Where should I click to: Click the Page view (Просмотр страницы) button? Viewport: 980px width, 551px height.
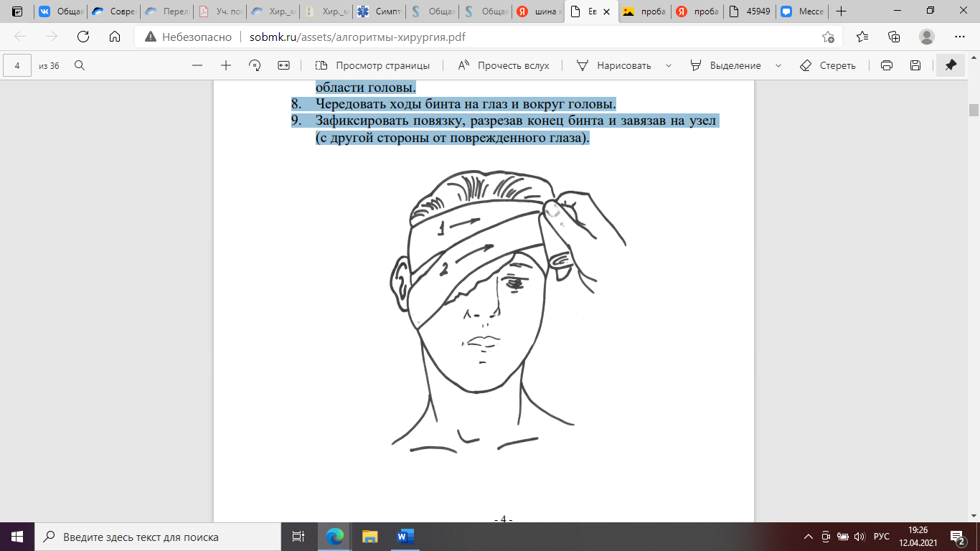372,65
